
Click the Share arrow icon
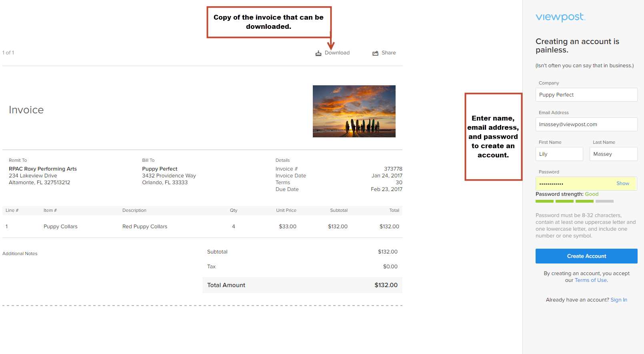pos(376,53)
